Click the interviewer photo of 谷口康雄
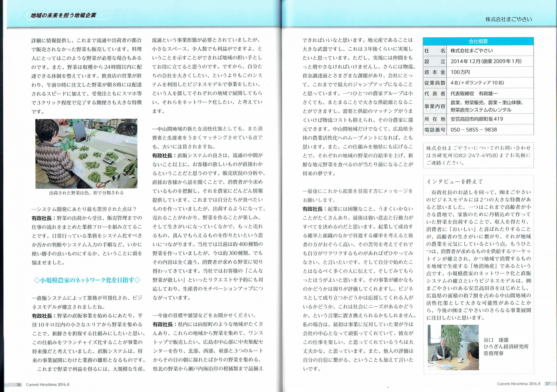Image resolution: width=557 pixels, height=392 pixels. [453, 347]
